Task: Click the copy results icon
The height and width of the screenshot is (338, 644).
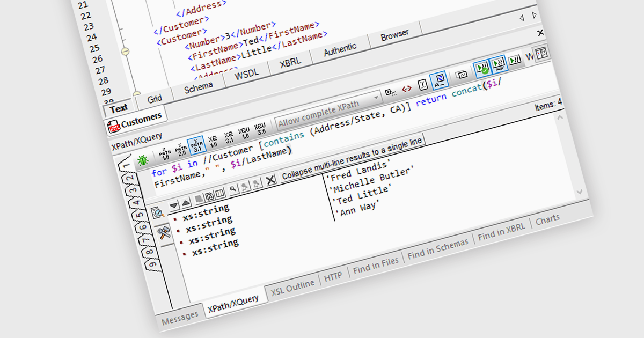Action: point(210,196)
